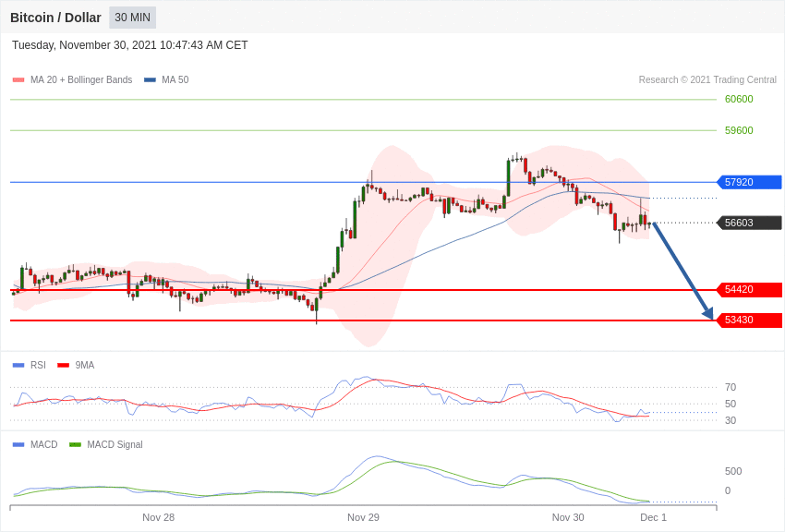Click the blue RSI legend swatch
Image resolution: width=785 pixels, height=532 pixels.
[18, 366]
